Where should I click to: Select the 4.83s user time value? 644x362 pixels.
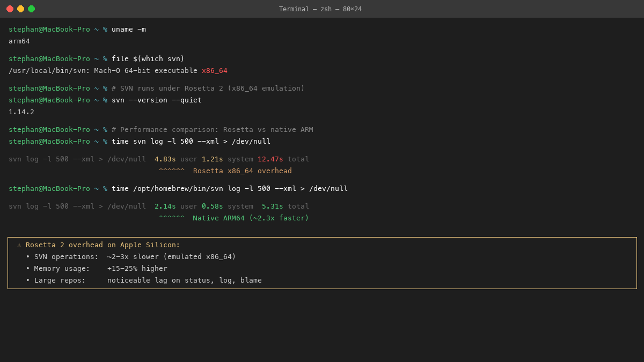(x=164, y=159)
